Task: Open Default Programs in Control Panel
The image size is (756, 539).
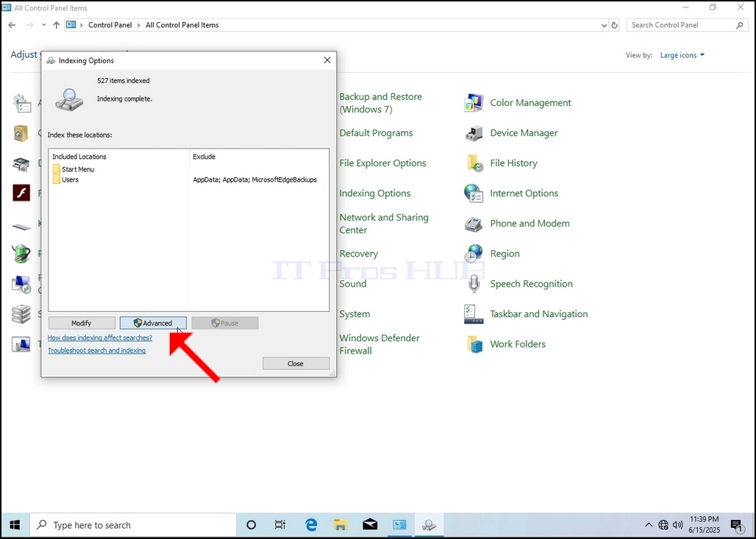Action: [x=376, y=132]
